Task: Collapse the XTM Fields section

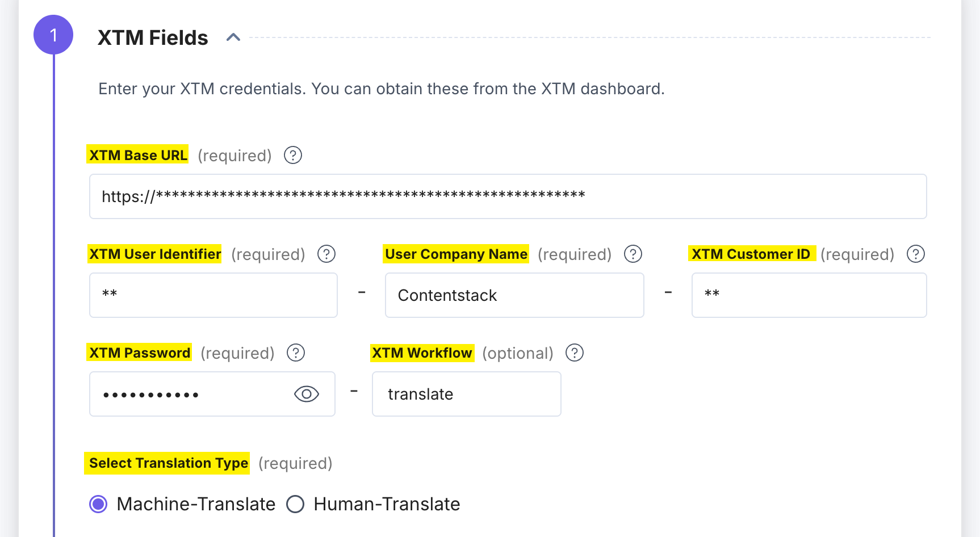Action: [x=233, y=37]
